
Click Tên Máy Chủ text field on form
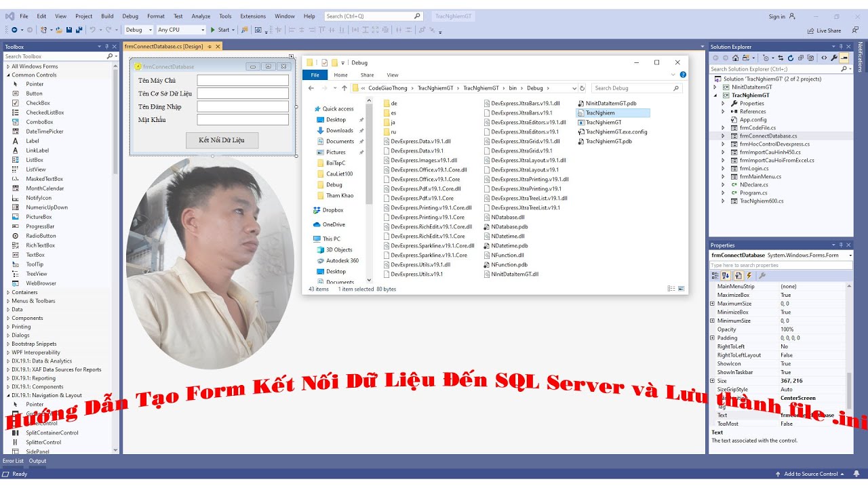[x=243, y=80]
